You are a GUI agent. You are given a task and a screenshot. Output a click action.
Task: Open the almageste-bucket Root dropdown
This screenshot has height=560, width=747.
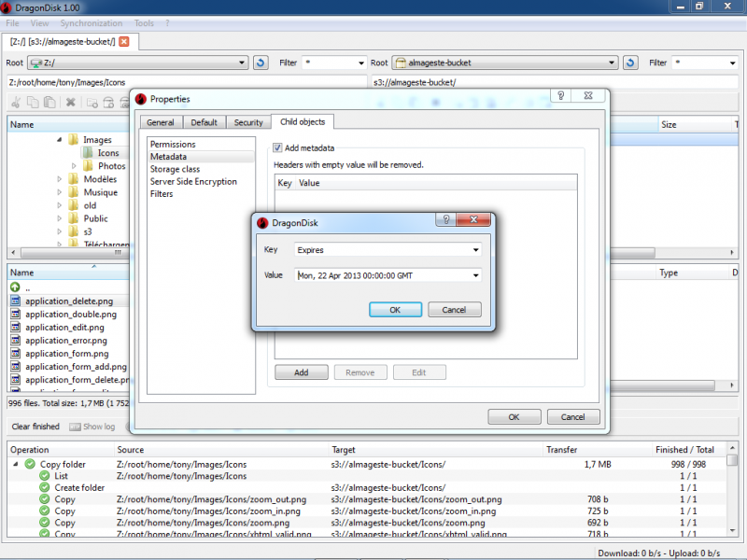tap(612, 63)
